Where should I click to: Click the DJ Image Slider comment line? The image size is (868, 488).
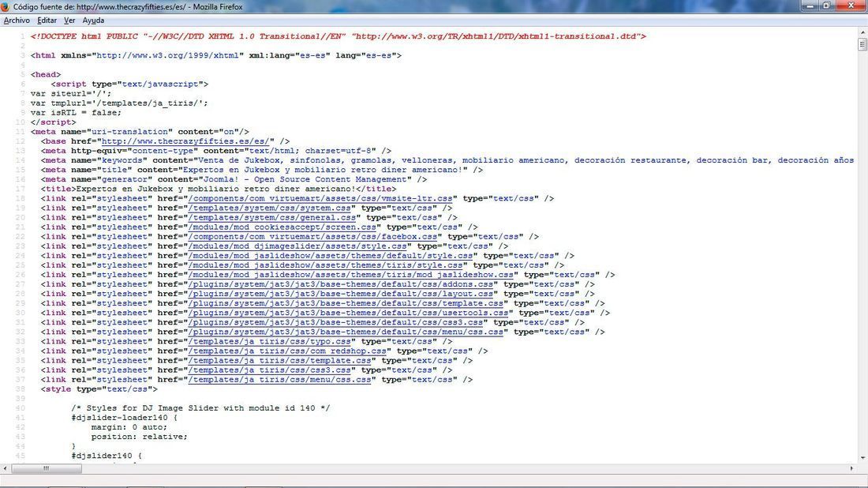pyautogui.click(x=200, y=408)
